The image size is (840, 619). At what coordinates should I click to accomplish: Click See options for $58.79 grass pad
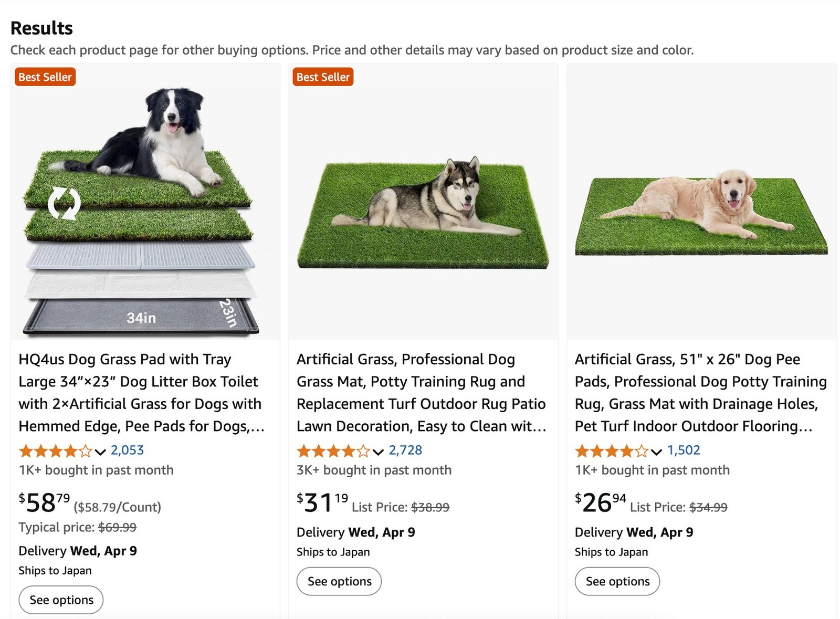(x=61, y=600)
